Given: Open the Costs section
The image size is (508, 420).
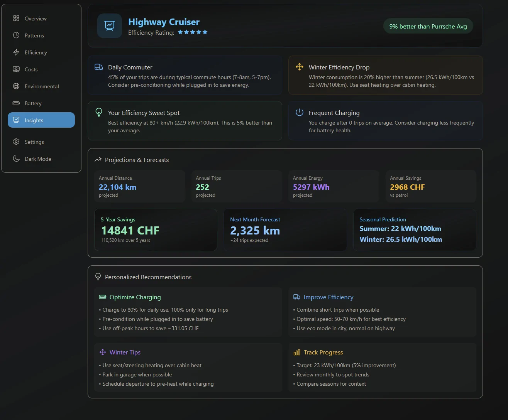Looking at the screenshot, I should pos(41,69).
